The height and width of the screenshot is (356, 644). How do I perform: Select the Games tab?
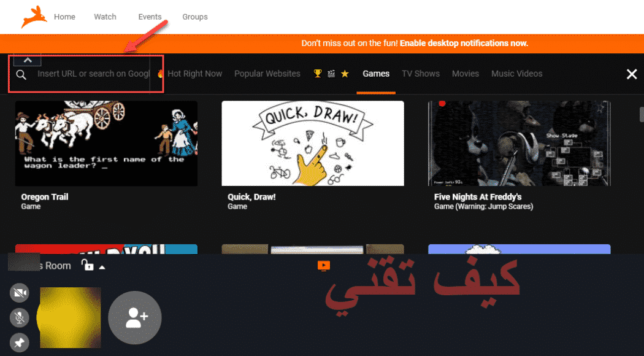(x=376, y=74)
